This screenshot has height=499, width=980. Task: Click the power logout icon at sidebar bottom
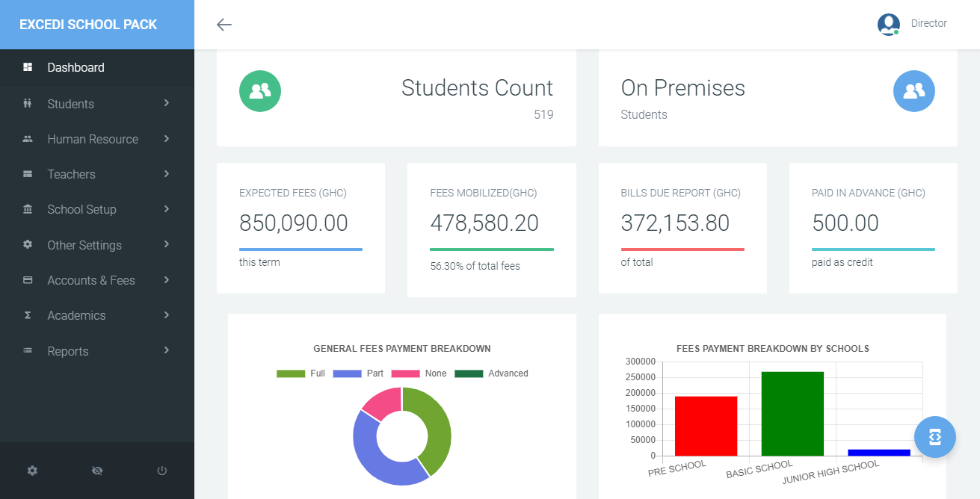point(161,471)
